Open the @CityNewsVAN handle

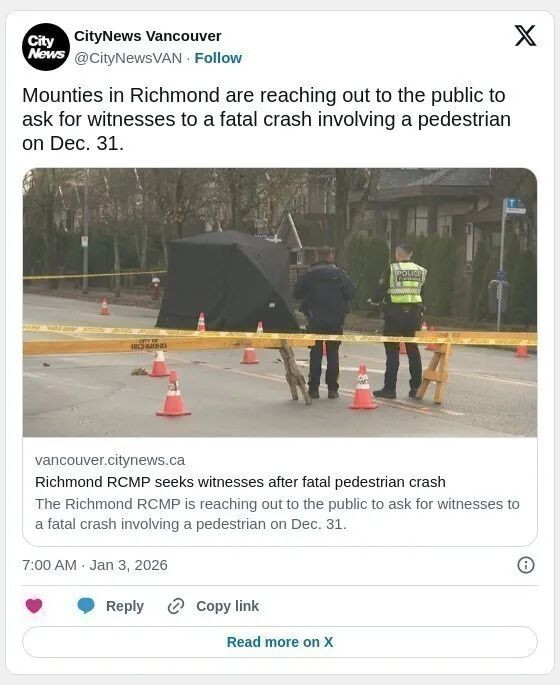tap(128, 58)
